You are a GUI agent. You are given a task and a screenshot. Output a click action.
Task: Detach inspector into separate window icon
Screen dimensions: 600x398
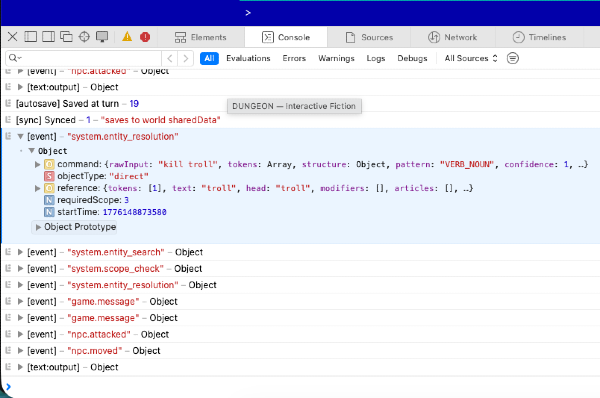point(66,37)
